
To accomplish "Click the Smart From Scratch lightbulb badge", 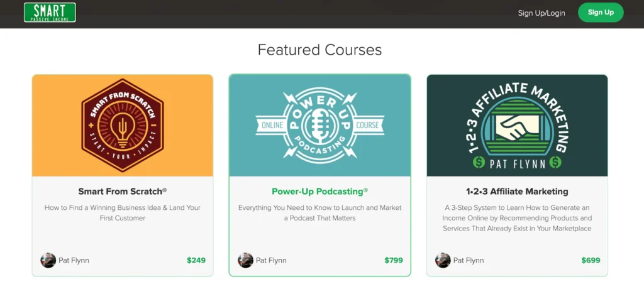I will coord(123,125).
